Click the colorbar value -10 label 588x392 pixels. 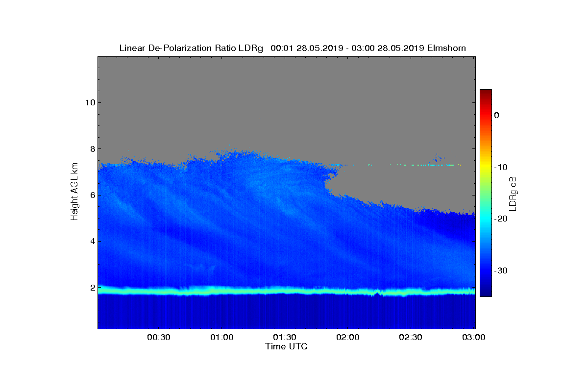pyautogui.click(x=501, y=167)
